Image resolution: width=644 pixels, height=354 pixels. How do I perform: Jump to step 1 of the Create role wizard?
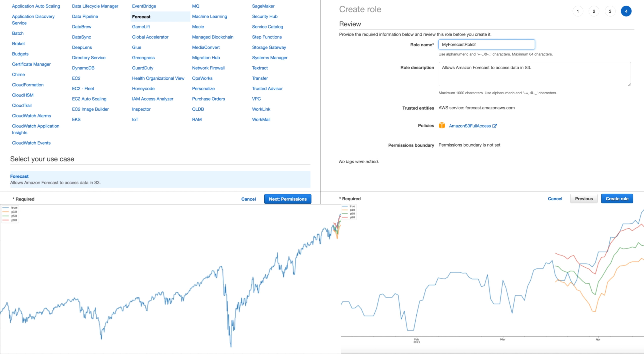pos(578,11)
